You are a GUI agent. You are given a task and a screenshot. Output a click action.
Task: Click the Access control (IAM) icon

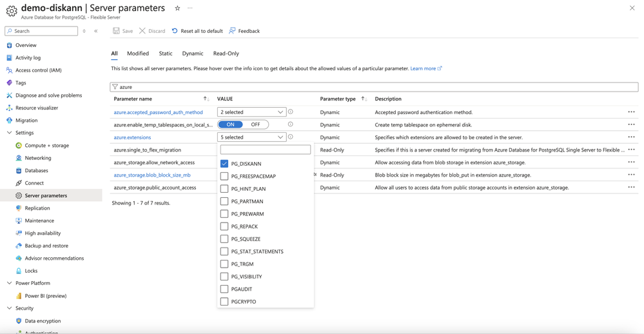pyautogui.click(x=10, y=70)
